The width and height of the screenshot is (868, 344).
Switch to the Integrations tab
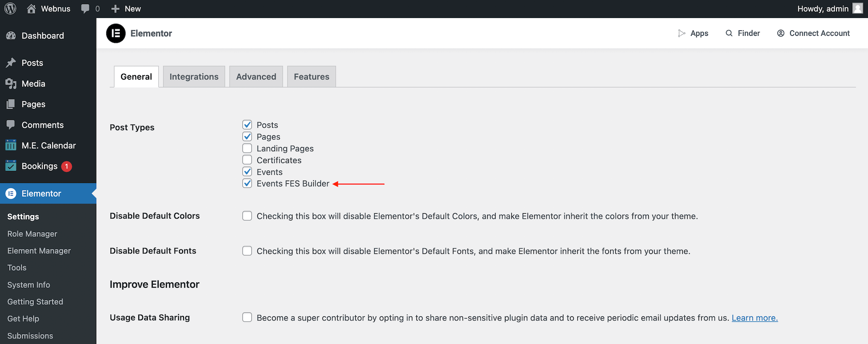pyautogui.click(x=194, y=77)
